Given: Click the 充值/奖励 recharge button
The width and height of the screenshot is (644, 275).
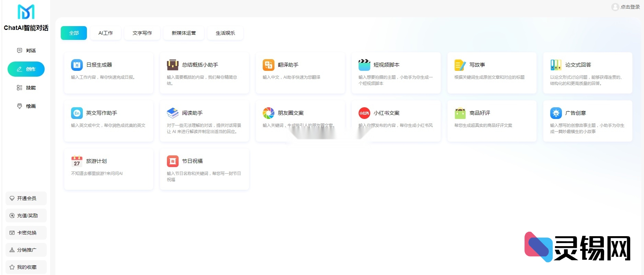Looking at the screenshot, I should pos(26,216).
